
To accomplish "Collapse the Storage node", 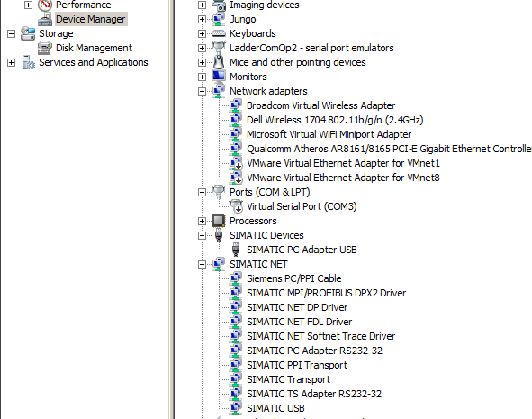I will pos(11,33).
